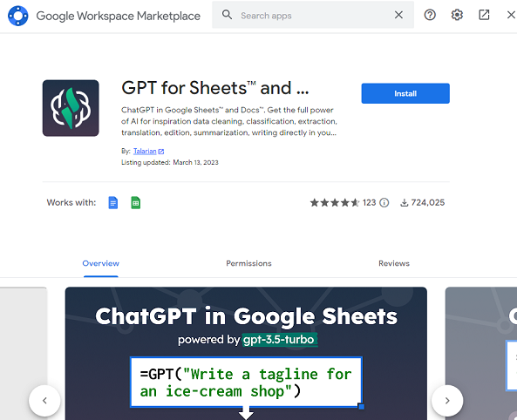Open the settings gear icon

tap(457, 15)
